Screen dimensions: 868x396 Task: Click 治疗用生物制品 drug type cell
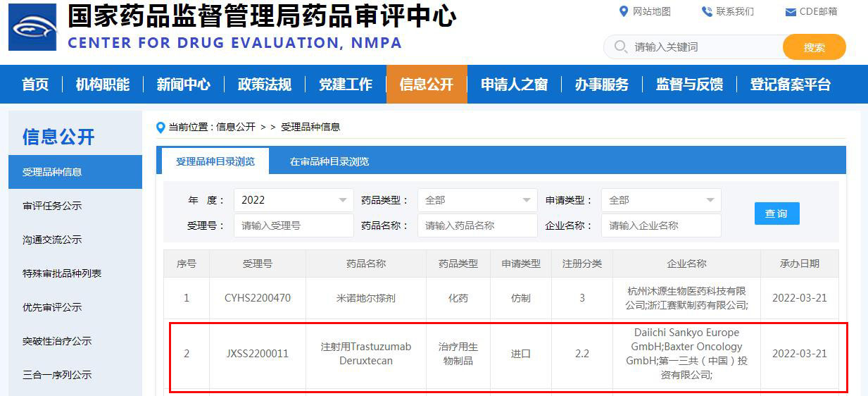point(458,354)
